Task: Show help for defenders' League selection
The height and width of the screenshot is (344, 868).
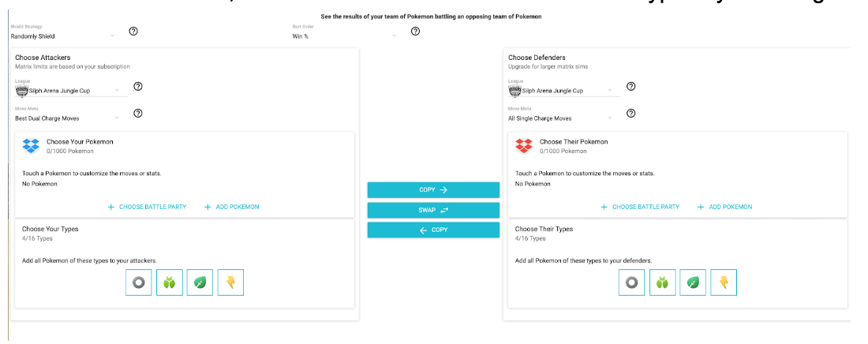Action: [x=630, y=86]
